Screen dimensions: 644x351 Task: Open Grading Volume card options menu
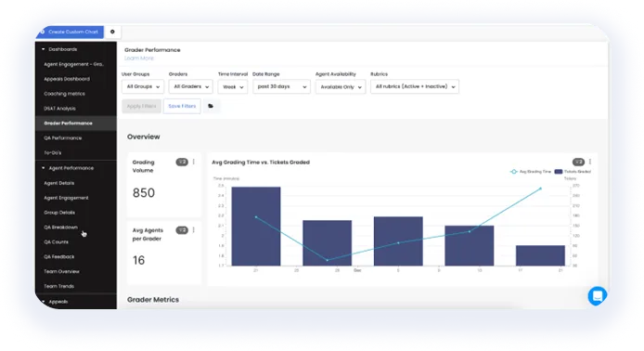click(194, 162)
